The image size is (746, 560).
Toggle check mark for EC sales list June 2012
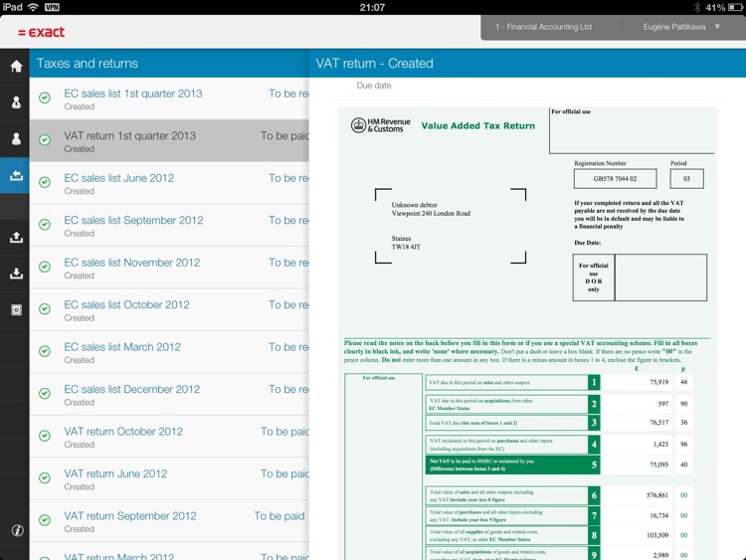45,182
